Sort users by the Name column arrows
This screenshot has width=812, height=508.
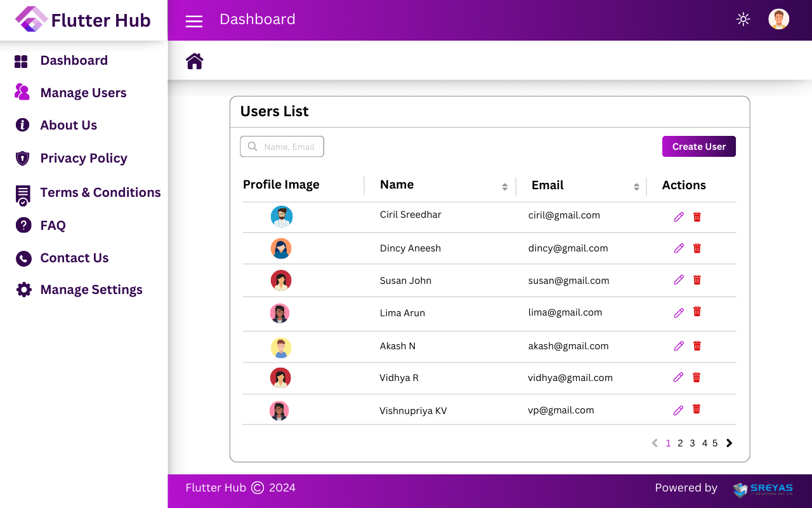[504, 187]
